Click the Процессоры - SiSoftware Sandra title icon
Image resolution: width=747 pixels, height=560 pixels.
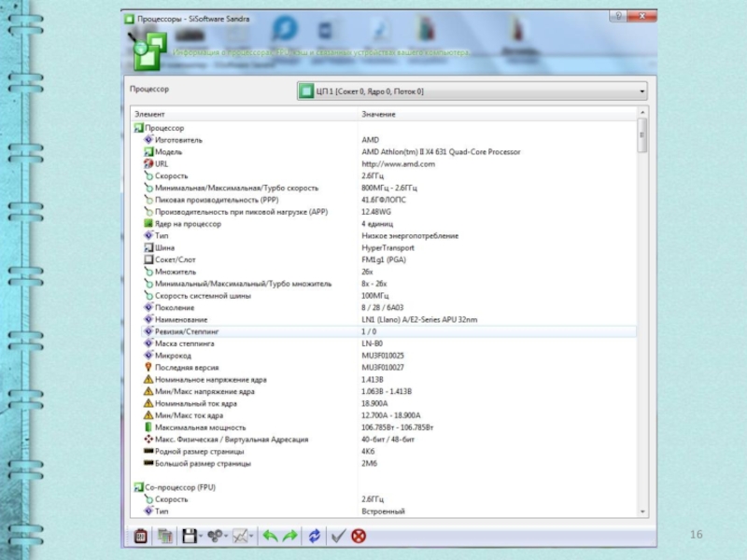click(129, 19)
